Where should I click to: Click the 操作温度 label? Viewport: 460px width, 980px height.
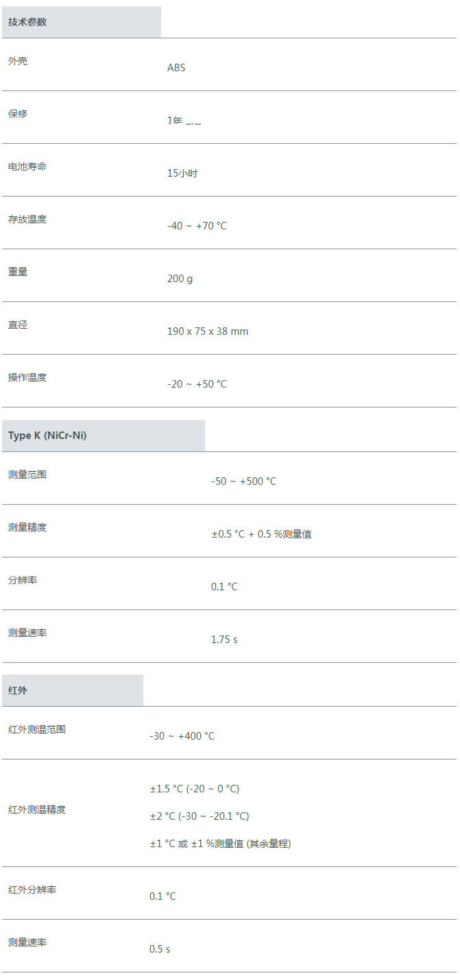coord(27,377)
